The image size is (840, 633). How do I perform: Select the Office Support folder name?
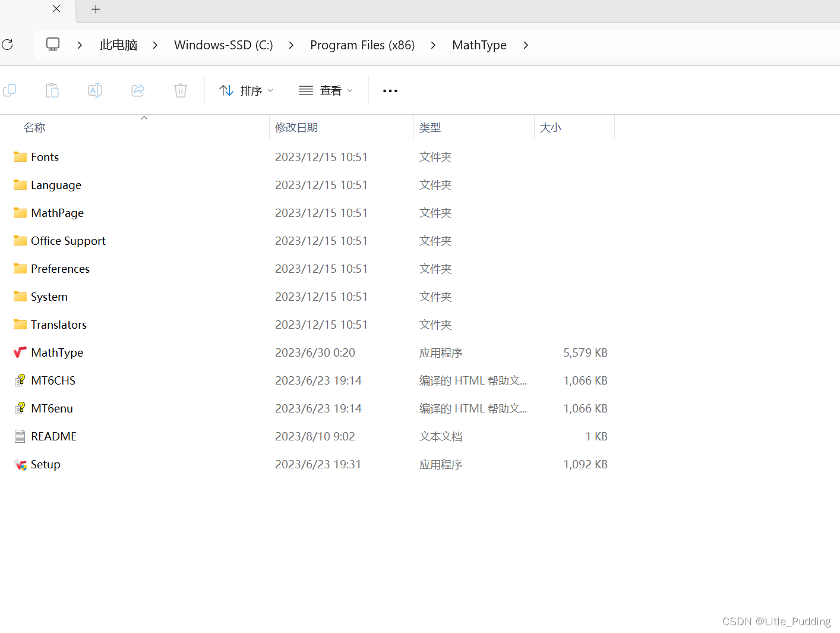pyautogui.click(x=68, y=241)
